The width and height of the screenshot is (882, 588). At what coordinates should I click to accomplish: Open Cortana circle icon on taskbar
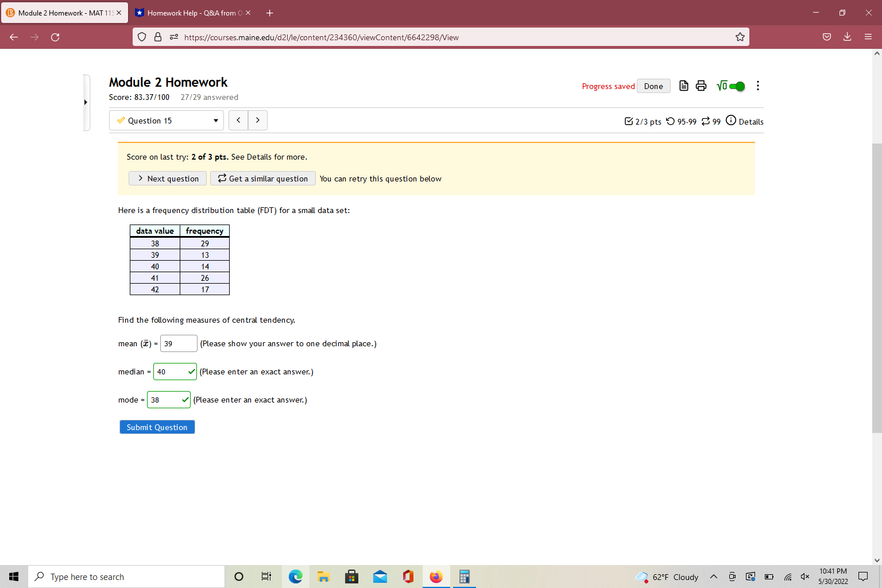[239, 577]
